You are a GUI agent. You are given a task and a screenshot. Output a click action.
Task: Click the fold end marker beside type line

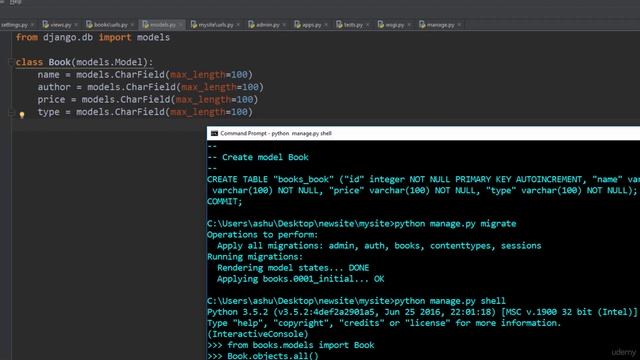click(x=11, y=112)
